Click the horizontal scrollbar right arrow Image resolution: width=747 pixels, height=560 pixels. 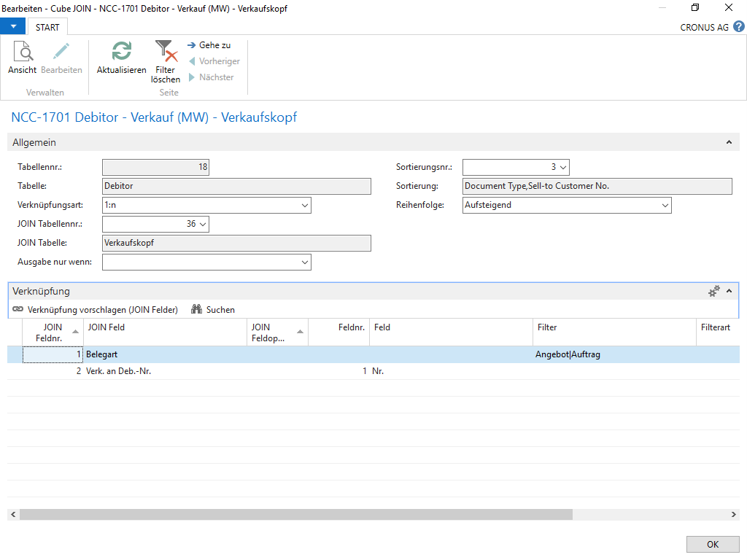[x=734, y=515]
